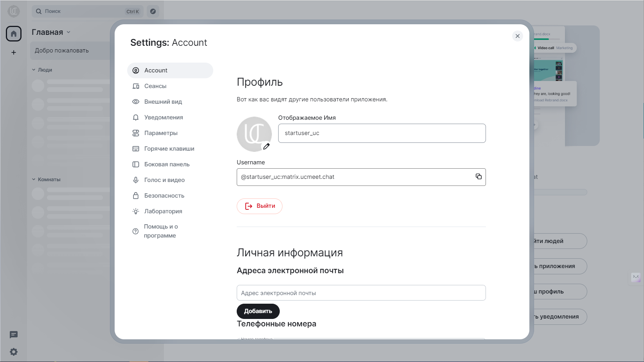
Task: Collapse the Люди section
Action: (34, 70)
